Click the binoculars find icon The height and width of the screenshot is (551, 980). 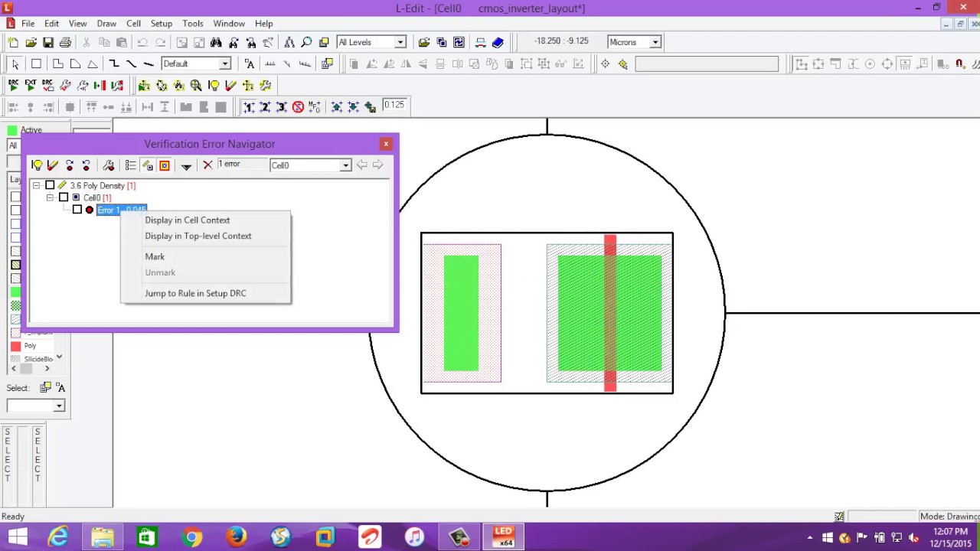[x=216, y=43]
